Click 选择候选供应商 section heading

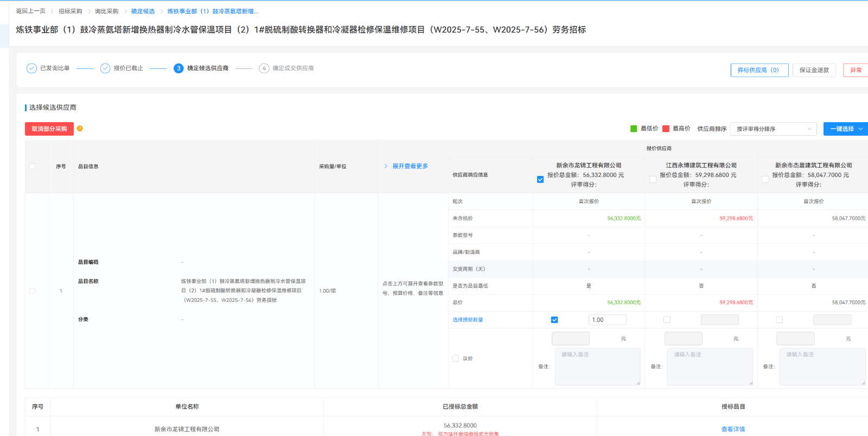53,108
